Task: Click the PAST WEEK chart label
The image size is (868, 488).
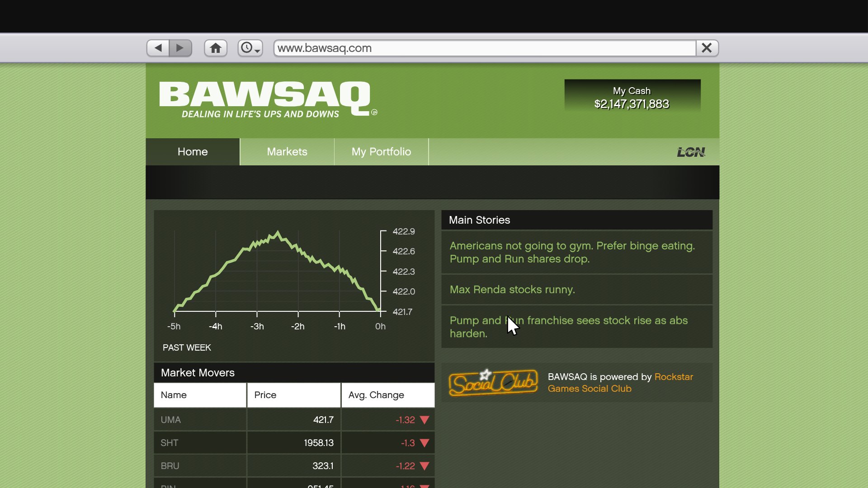Action: coord(187,347)
